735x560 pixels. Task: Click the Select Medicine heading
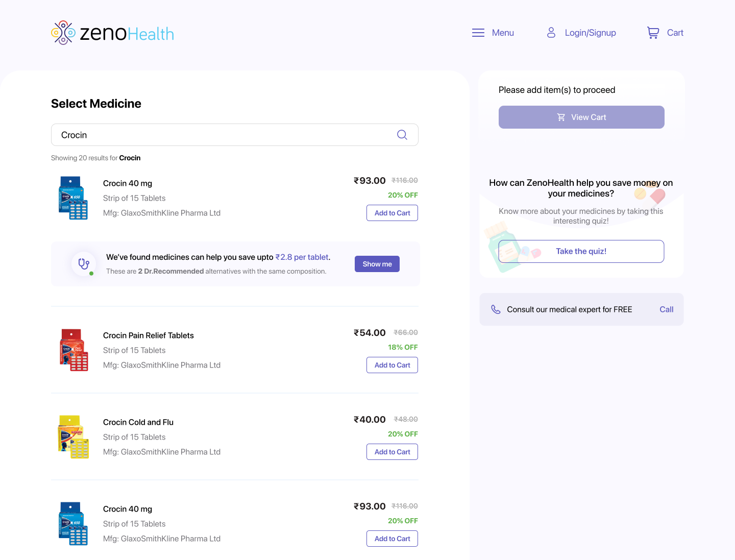point(96,104)
